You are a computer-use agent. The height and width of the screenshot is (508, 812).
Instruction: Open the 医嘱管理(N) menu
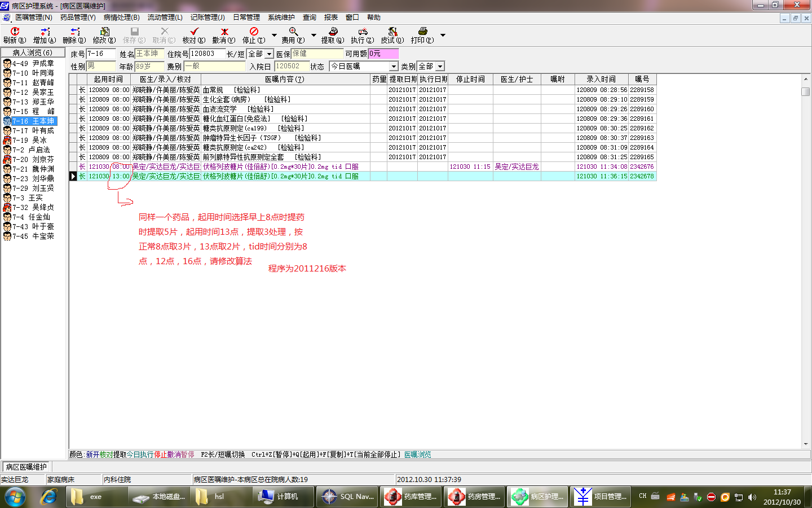(x=33, y=17)
